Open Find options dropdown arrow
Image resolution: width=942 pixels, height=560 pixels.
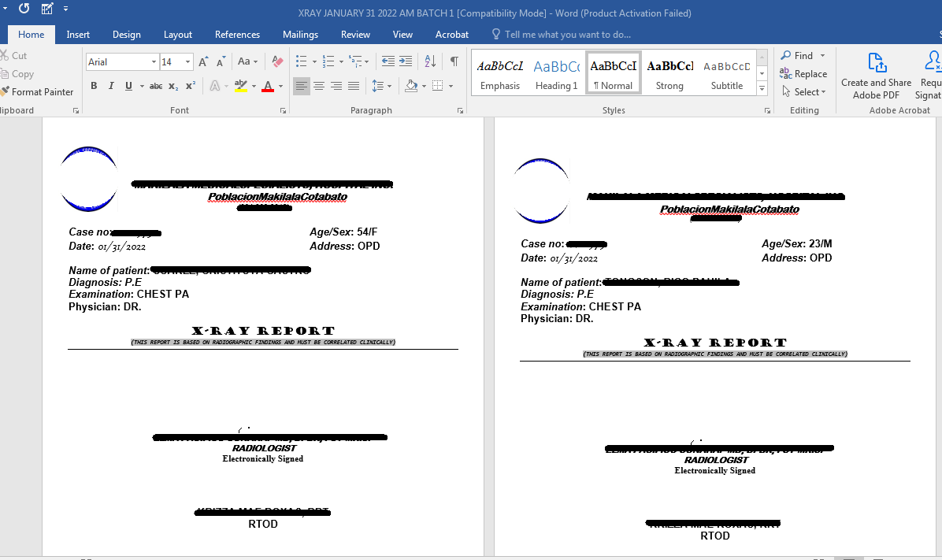822,55
